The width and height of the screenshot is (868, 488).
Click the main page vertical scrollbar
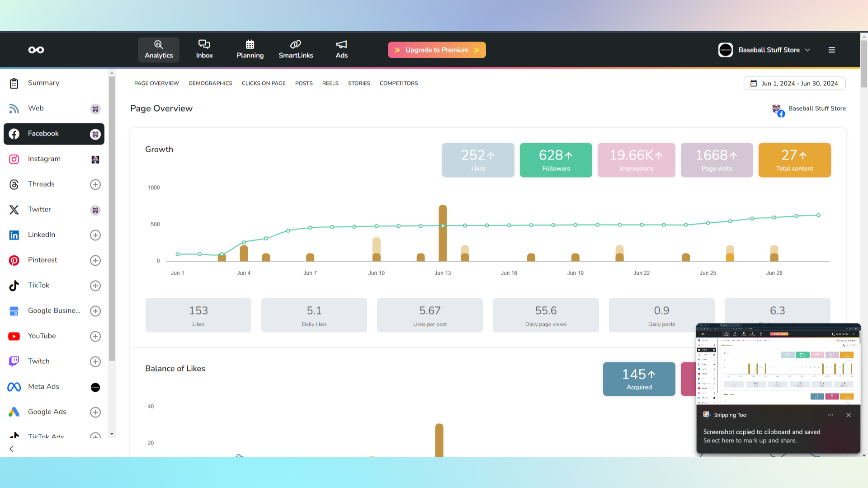864,63
